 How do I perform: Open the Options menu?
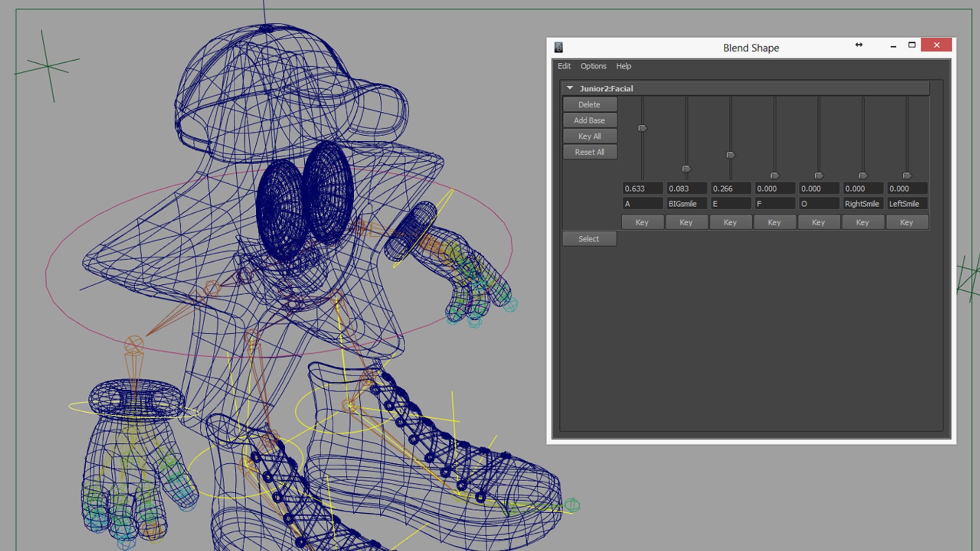pyautogui.click(x=593, y=66)
